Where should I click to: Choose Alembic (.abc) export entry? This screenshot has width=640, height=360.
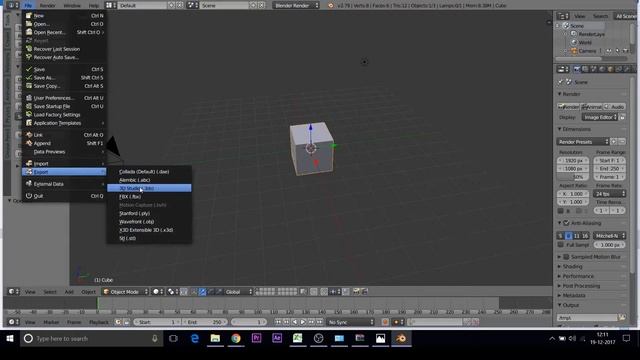tap(149, 180)
